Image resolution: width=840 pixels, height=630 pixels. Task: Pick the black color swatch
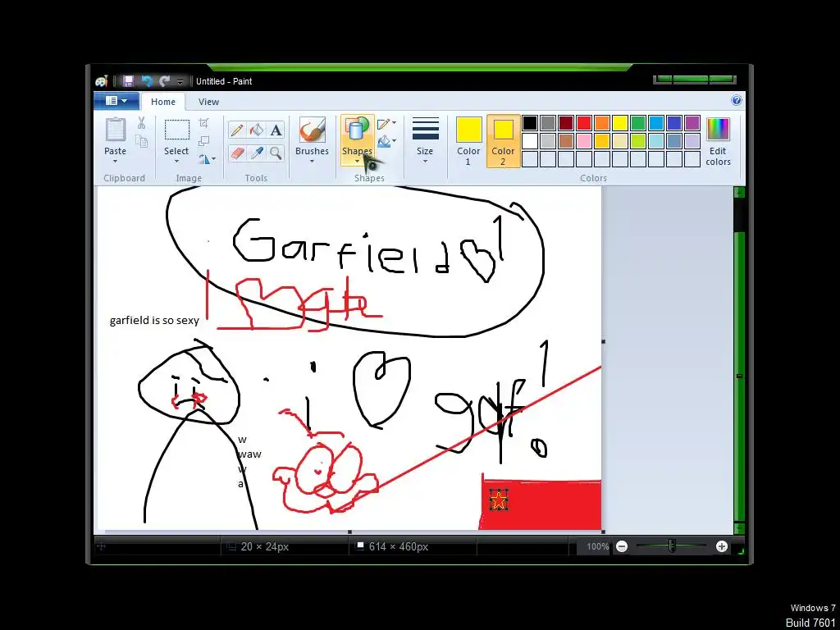pos(529,123)
